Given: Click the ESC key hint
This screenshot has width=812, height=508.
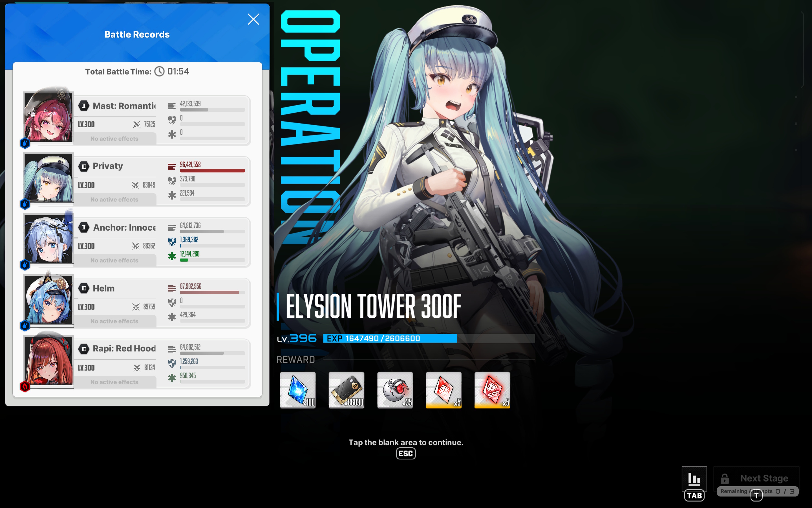Looking at the screenshot, I should click(x=406, y=454).
